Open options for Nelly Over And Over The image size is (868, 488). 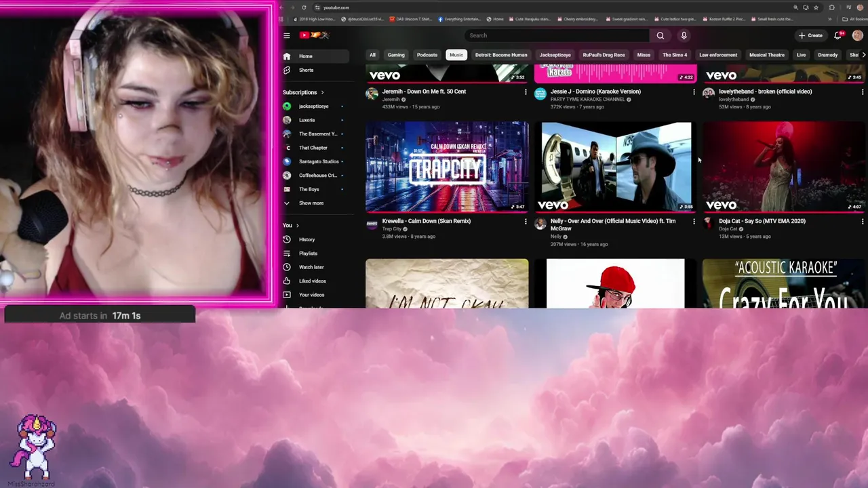click(694, 222)
